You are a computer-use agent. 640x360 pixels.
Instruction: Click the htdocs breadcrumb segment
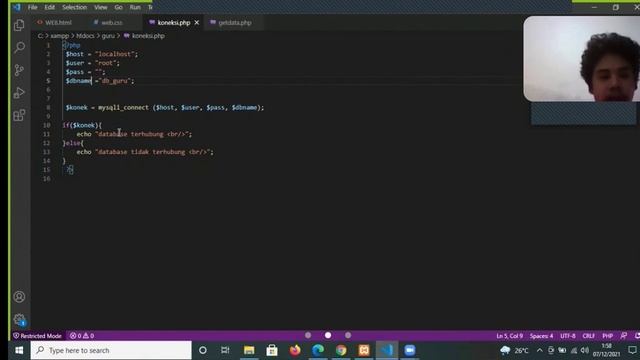pos(85,36)
